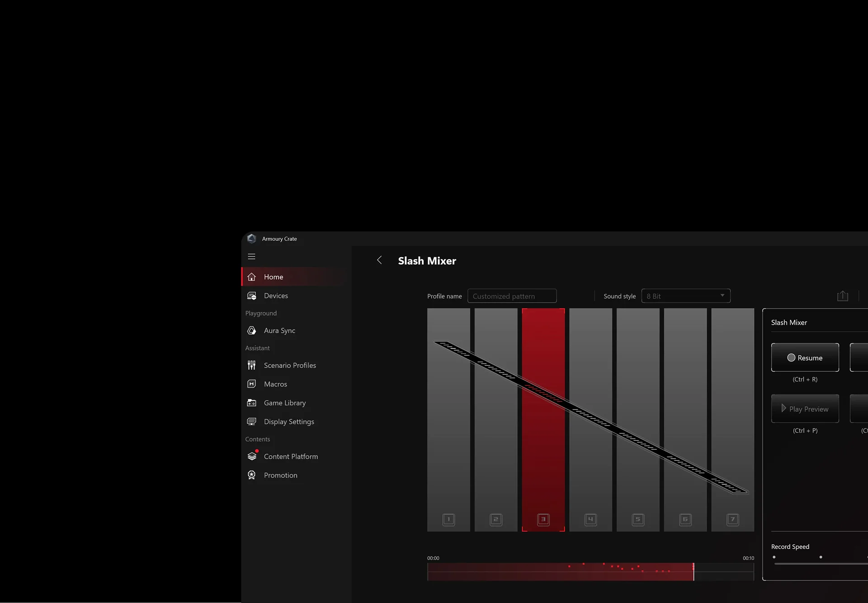
Task: Open Macros from the sidebar
Action: pyautogui.click(x=275, y=384)
